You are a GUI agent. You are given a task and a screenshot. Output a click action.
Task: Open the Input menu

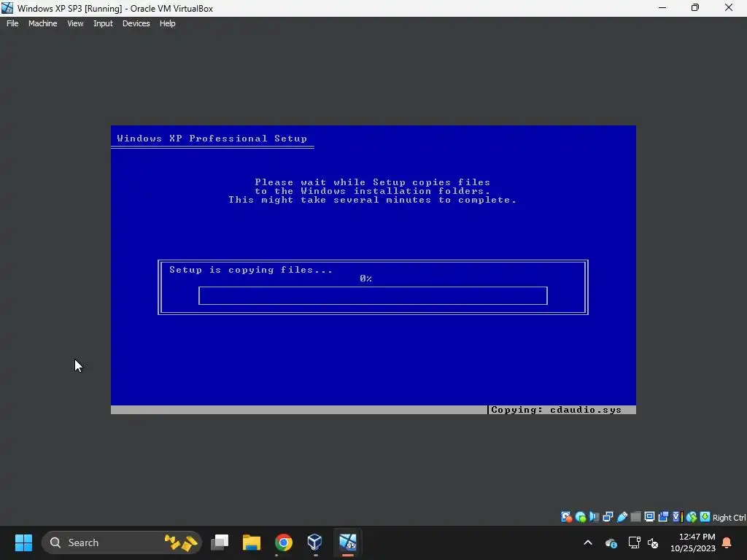point(103,23)
